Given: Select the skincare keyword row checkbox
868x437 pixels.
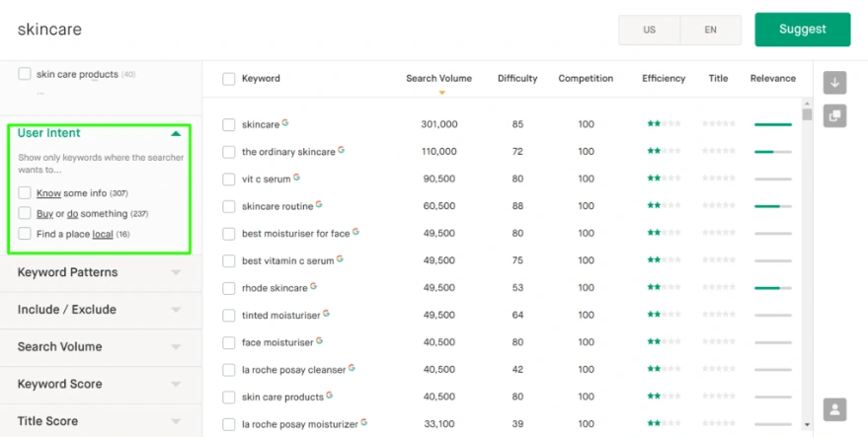Looking at the screenshot, I should (229, 124).
